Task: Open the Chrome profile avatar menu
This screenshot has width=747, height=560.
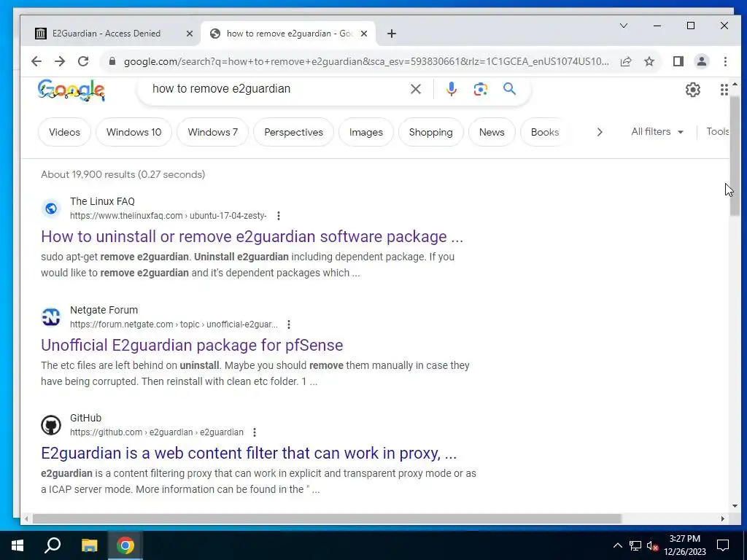Action: 701,61
